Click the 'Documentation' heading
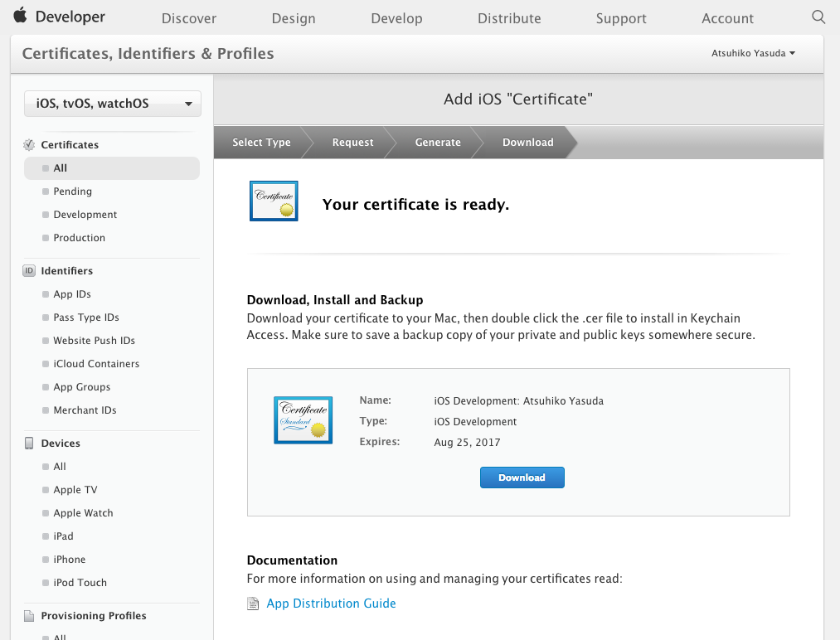Image resolution: width=840 pixels, height=640 pixels. (x=292, y=560)
